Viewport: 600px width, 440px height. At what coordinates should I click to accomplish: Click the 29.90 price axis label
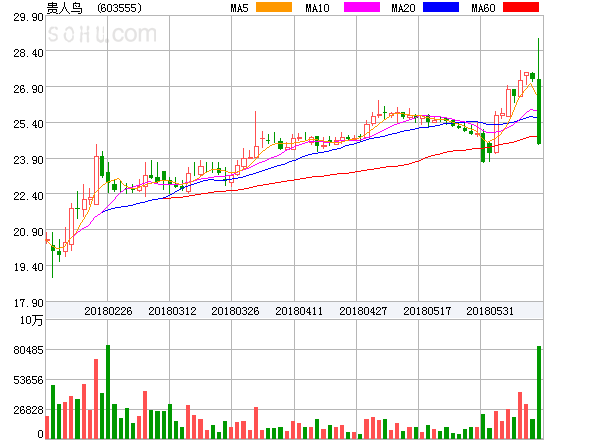pos(28,17)
